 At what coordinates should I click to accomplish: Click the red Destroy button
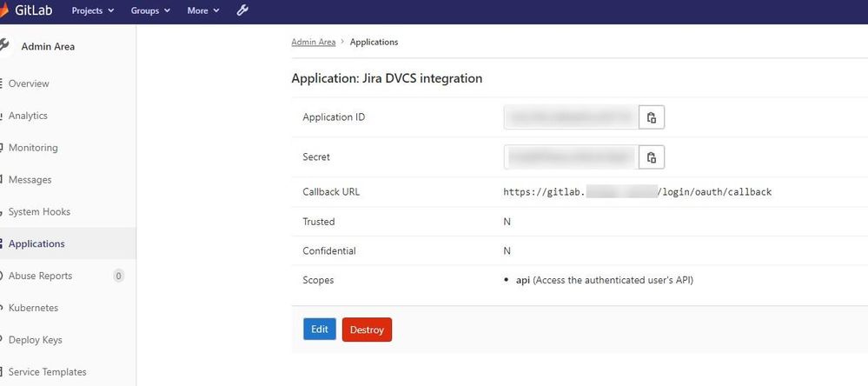pyautogui.click(x=367, y=329)
